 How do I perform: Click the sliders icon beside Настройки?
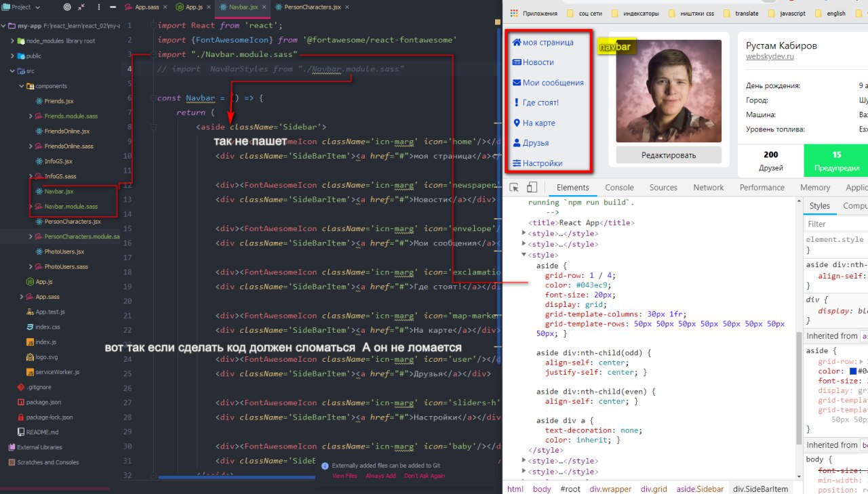[517, 163]
